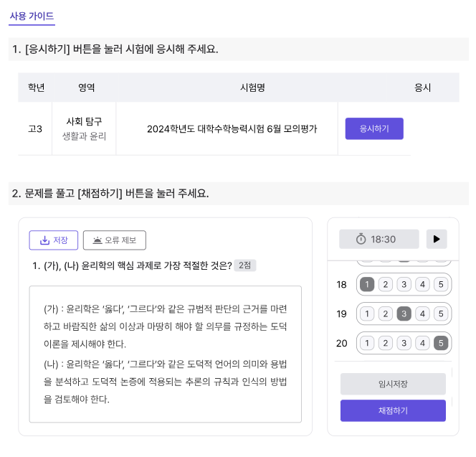The image size is (476, 457).
Task: Click the 채점하기 button
Action: (393, 410)
